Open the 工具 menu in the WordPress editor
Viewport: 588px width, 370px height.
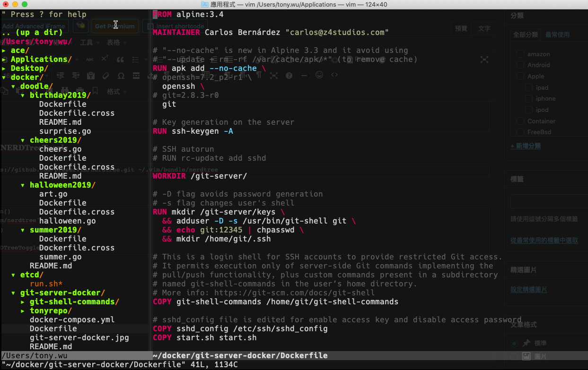coord(90,43)
